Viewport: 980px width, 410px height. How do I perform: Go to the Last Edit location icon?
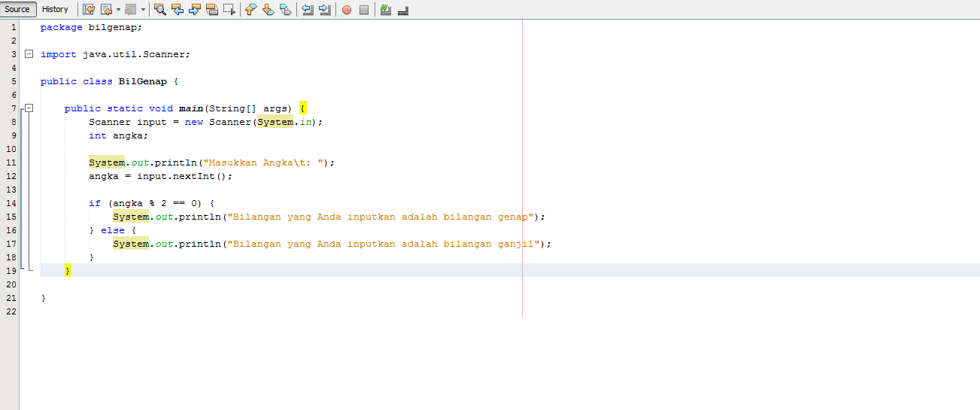click(89, 10)
